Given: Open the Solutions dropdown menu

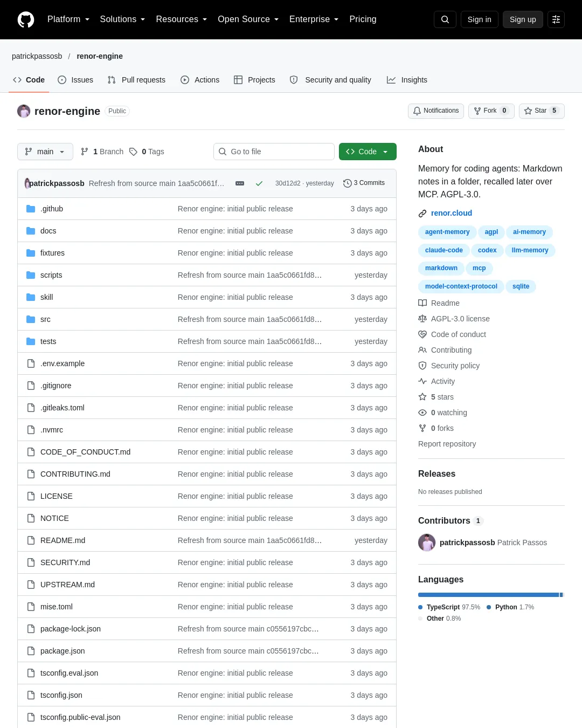Looking at the screenshot, I should [122, 19].
